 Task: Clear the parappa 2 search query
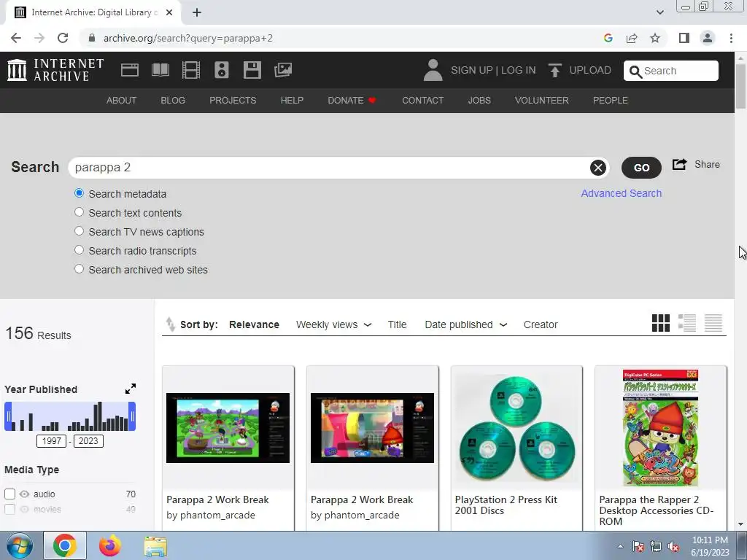pos(598,168)
